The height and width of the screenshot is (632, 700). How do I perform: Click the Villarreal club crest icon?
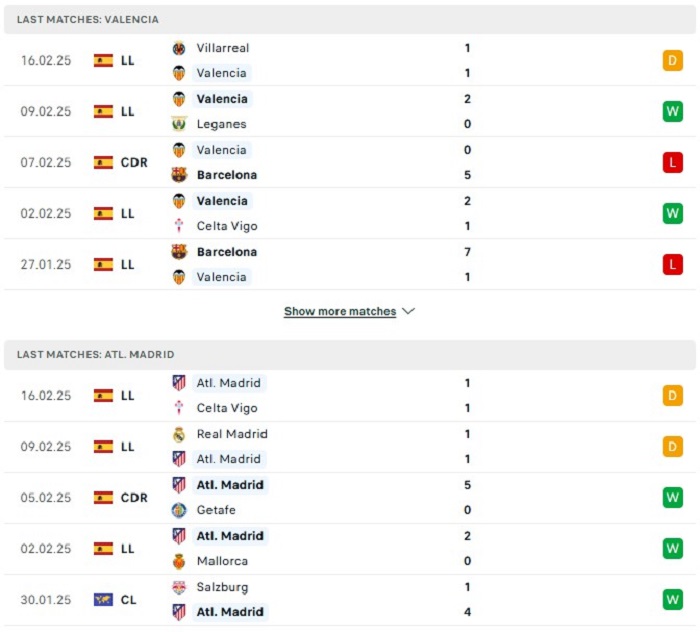179,48
